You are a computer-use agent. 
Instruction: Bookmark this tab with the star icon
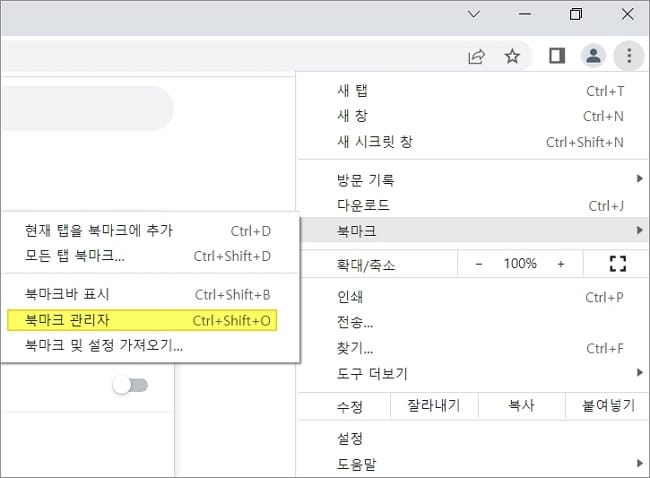tap(512, 56)
